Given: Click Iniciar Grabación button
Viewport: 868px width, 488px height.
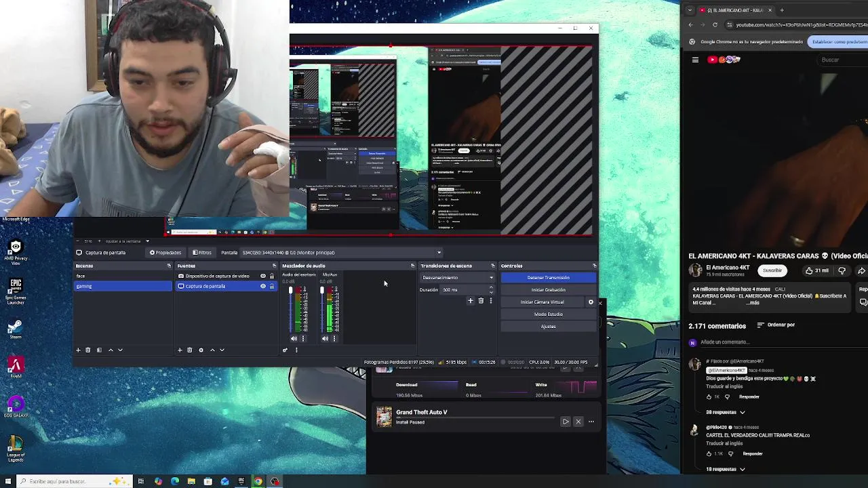Looking at the screenshot, I should click(548, 290).
